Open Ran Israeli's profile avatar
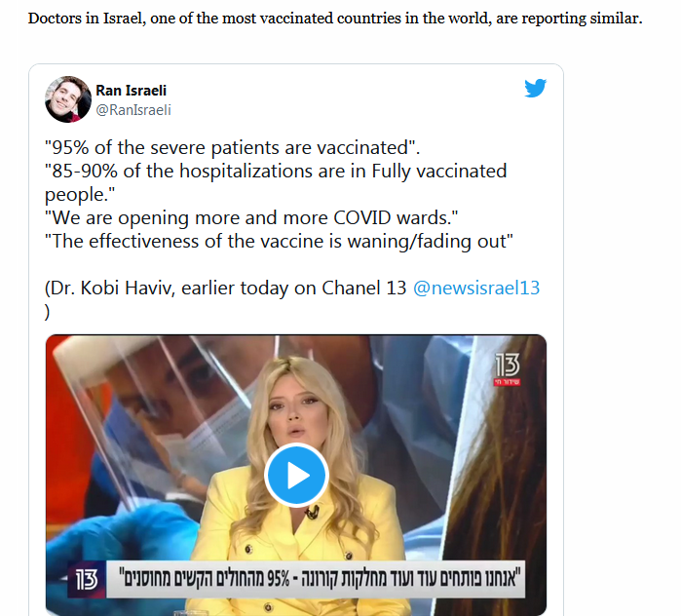This screenshot has height=616, width=681. (x=68, y=99)
